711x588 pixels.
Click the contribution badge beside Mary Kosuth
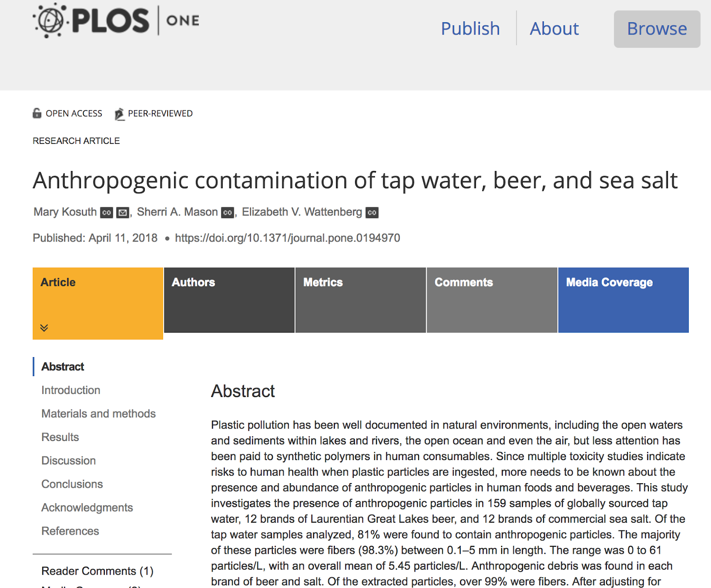tap(107, 213)
